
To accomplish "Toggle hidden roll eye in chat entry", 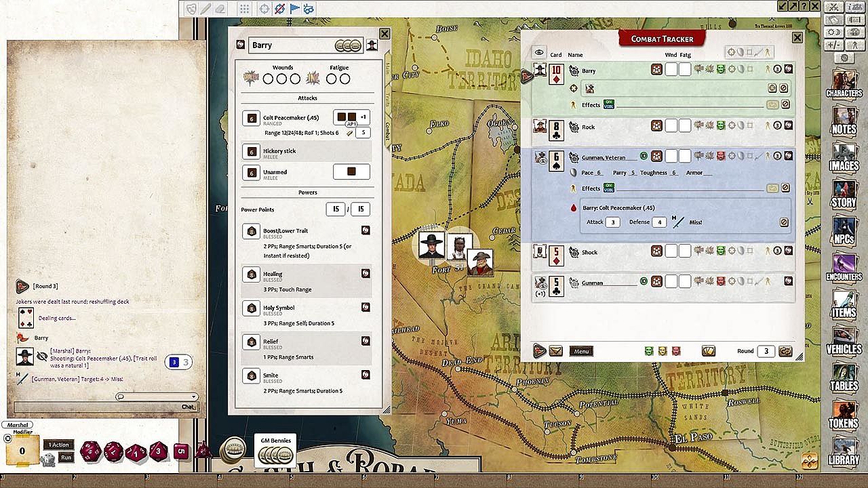I will coord(42,356).
